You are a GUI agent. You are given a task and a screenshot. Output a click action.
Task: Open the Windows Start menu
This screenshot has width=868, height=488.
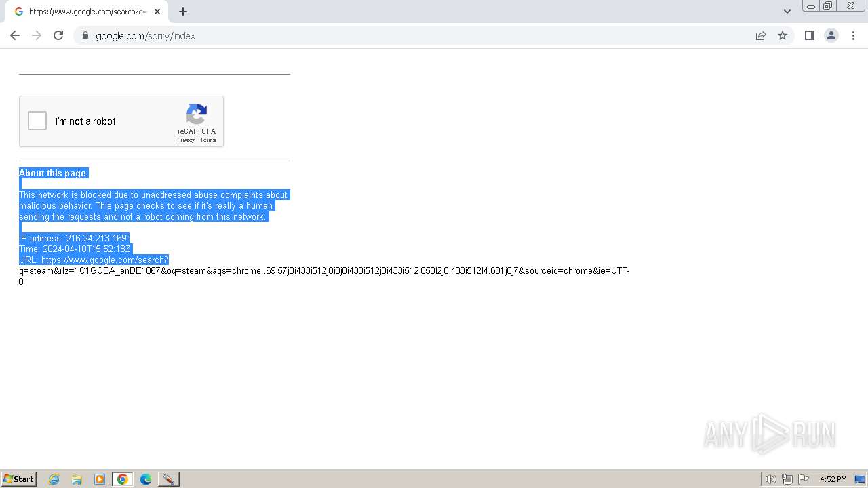click(x=18, y=479)
